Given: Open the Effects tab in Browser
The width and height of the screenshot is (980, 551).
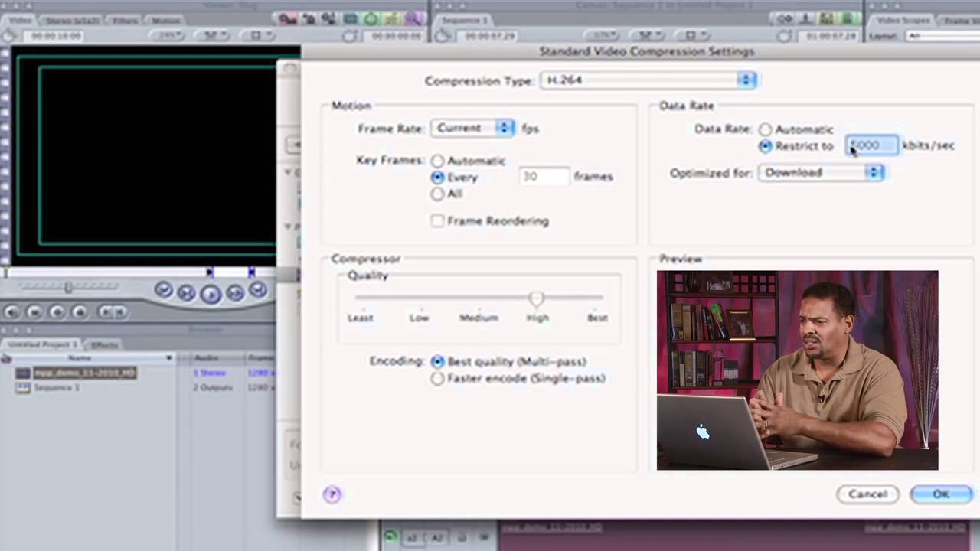Looking at the screenshot, I should 105,345.
